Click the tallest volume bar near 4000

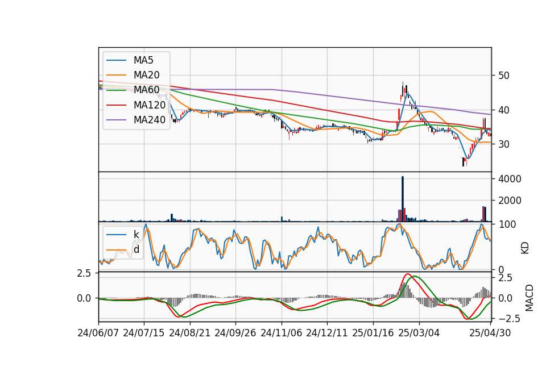(x=403, y=199)
